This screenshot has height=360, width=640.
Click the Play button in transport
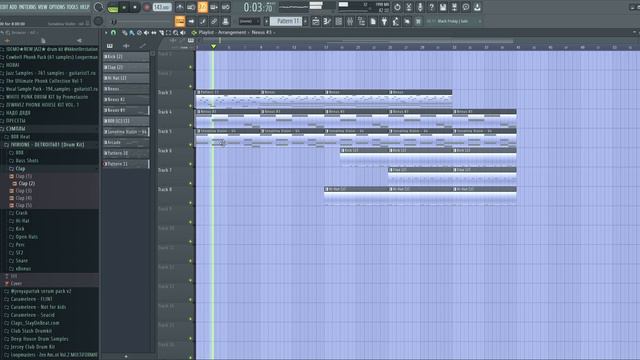(124, 7)
